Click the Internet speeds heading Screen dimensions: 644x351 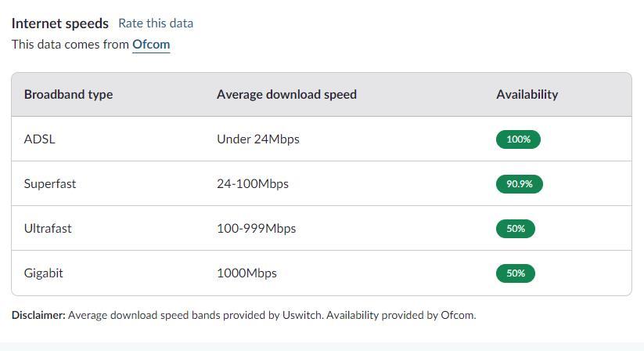click(x=60, y=24)
